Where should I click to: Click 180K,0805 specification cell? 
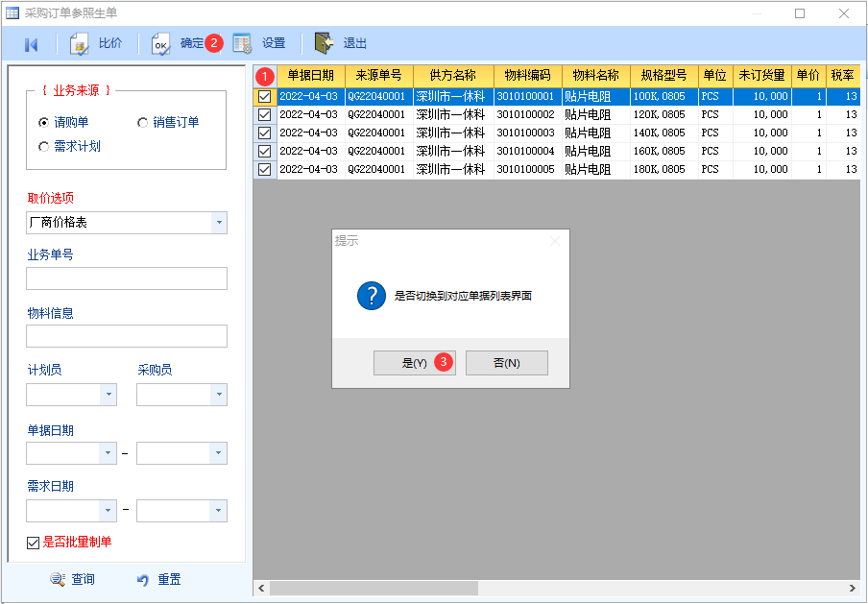(x=663, y=169)
